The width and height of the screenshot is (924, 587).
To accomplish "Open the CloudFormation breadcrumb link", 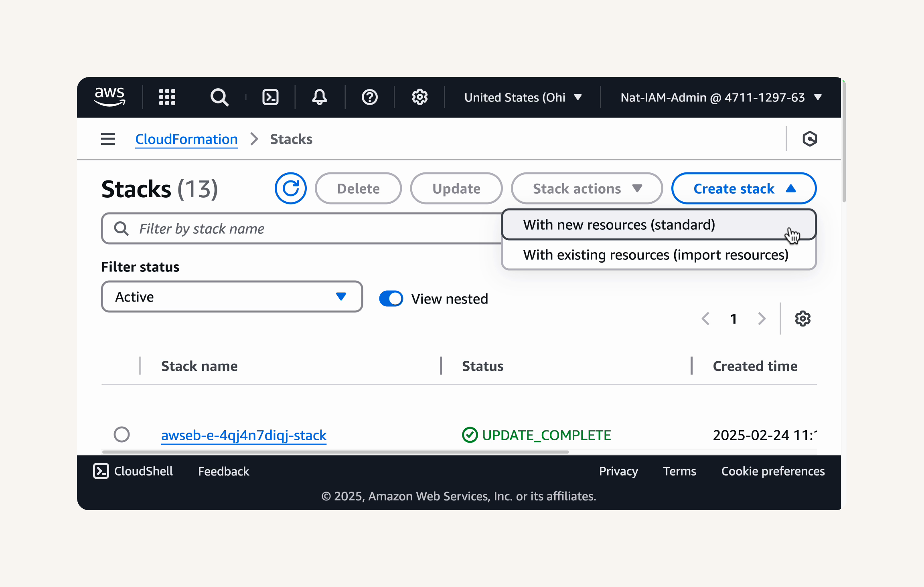I will pos(186,139).
